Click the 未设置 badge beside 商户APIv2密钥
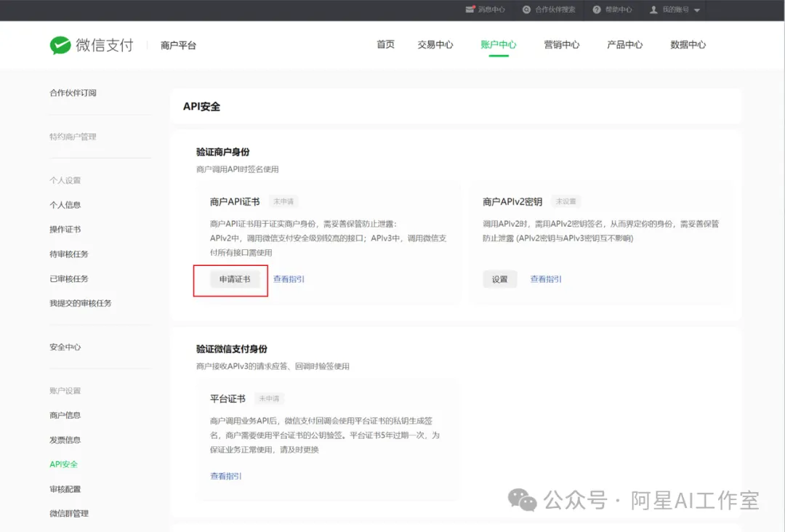785x532 pixels. [x=565, y=201]
